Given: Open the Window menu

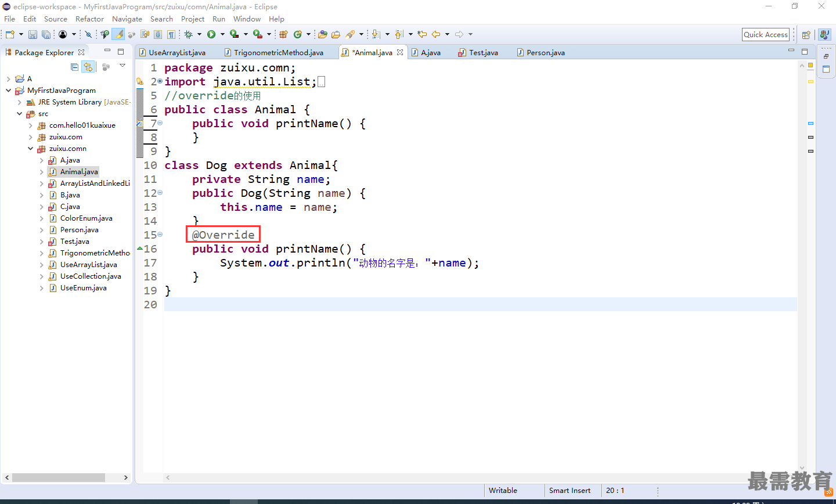Looking at the screenshot, I should pyautogui.click(x=247, y=19).
